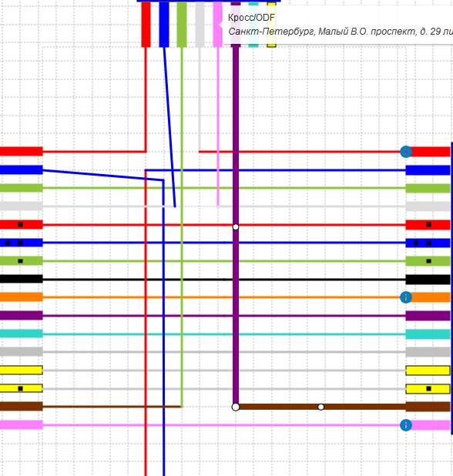Select the white corner node joining purple and brown lines
Image resolution: width=453 pixels, height=476 pixels.
point(236,407)
